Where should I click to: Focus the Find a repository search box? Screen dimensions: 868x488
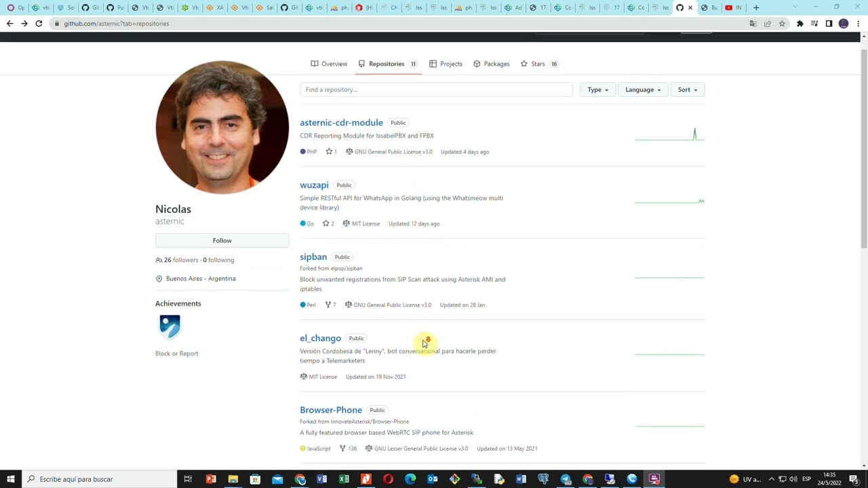[x=436, y=89]
